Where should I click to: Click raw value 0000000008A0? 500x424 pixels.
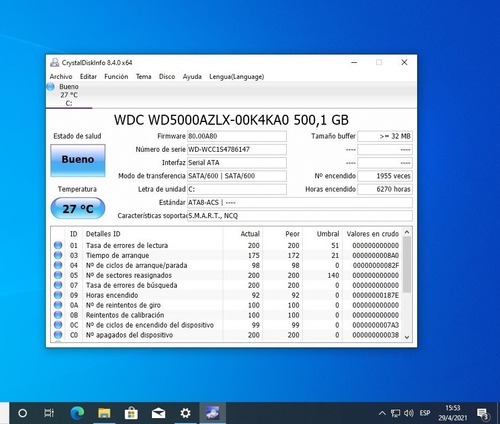pyautogui.click(x=376, y=255)
